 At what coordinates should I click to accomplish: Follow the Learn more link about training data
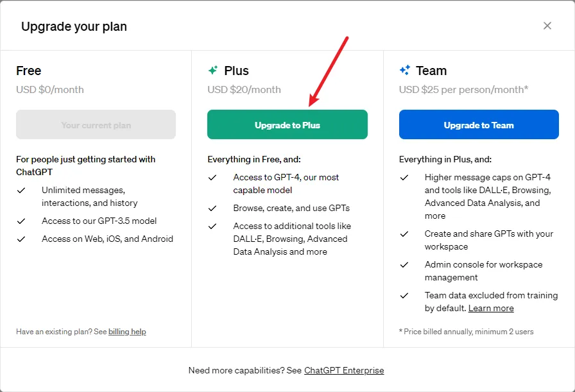(491, 309)
